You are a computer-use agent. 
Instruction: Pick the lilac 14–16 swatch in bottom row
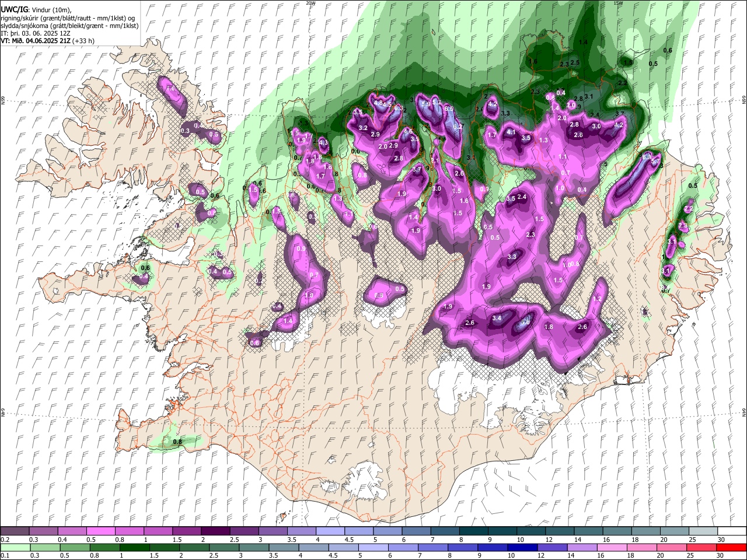tap(582, 547)
